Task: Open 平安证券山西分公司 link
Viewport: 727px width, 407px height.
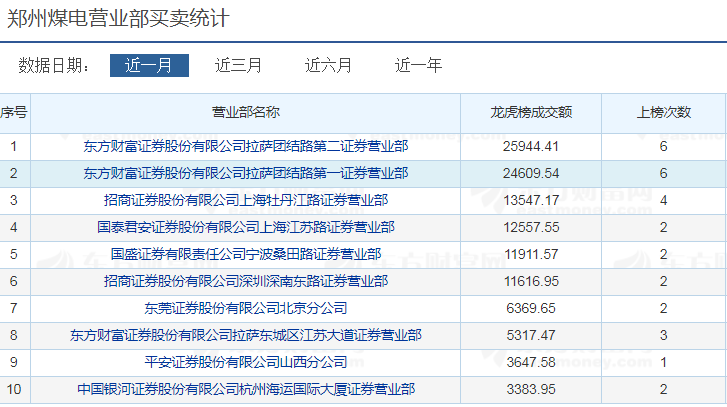Action: click(x=246, y=362)
